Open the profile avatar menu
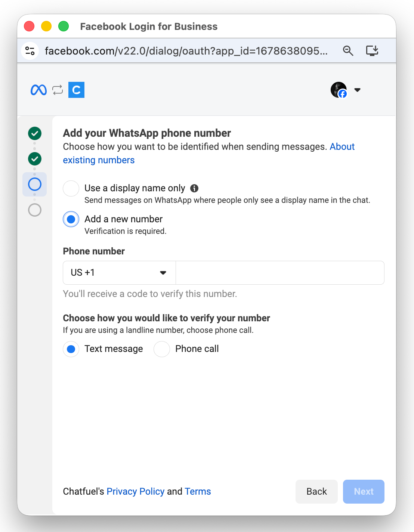414x532 pixels. pyautogui.click(x=339, y=90)
